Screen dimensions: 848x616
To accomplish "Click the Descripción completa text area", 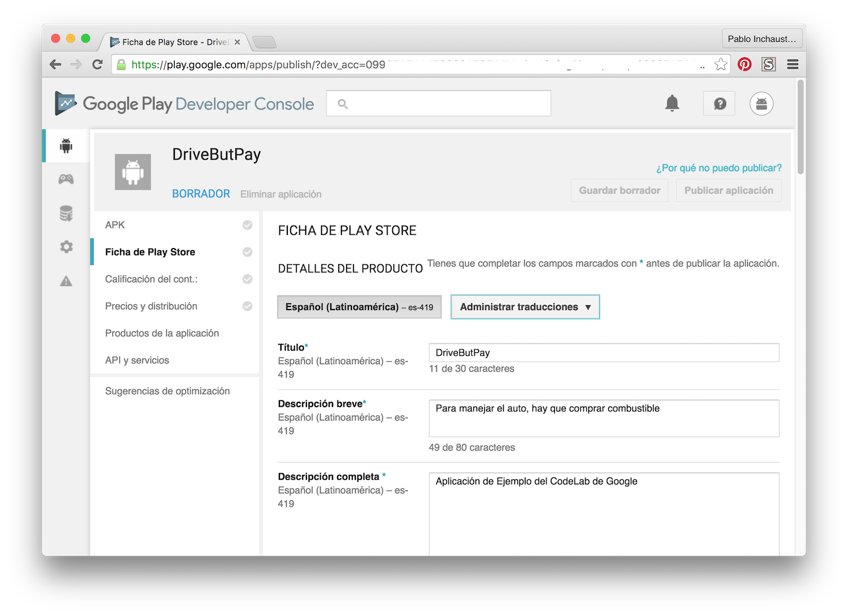I will (x=604, y=514).
